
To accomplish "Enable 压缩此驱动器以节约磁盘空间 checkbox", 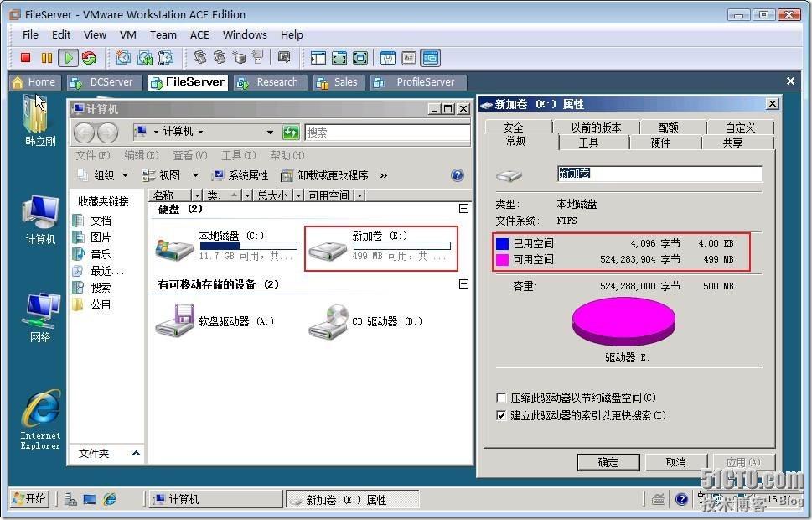I will [501, 398].
